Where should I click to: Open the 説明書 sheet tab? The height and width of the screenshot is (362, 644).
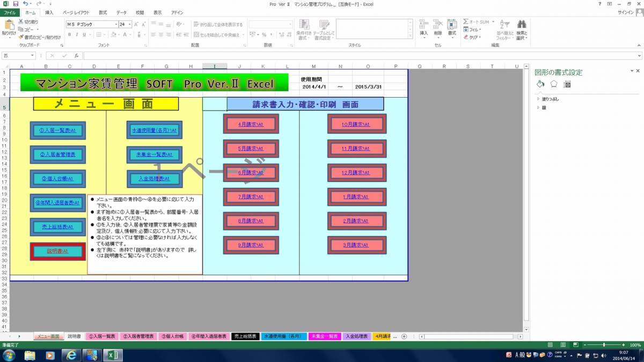(x=74, y=336)
